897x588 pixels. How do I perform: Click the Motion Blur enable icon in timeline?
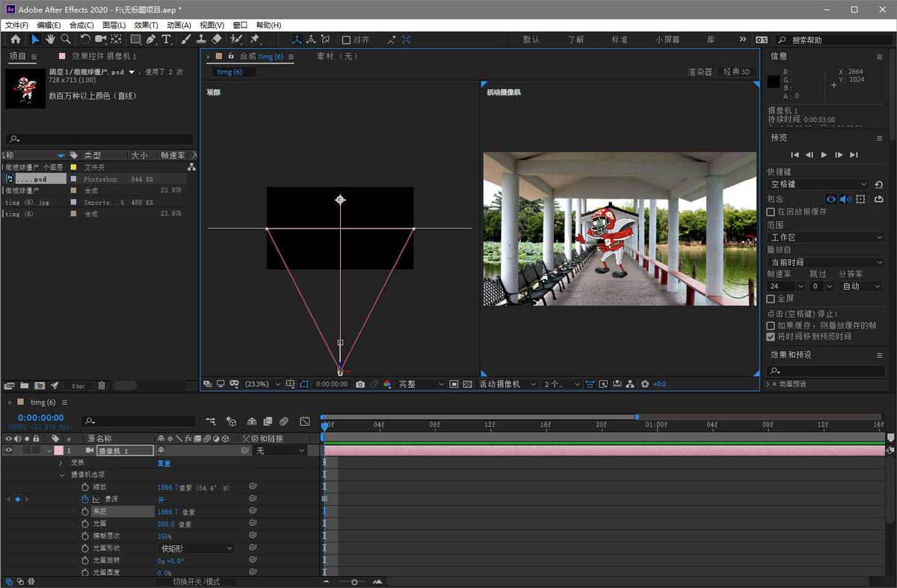click(284, 421)
